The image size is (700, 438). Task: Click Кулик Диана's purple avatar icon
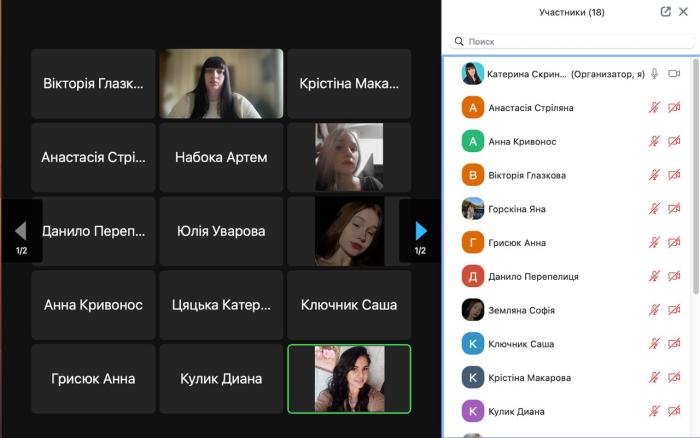tap(473, 411)
